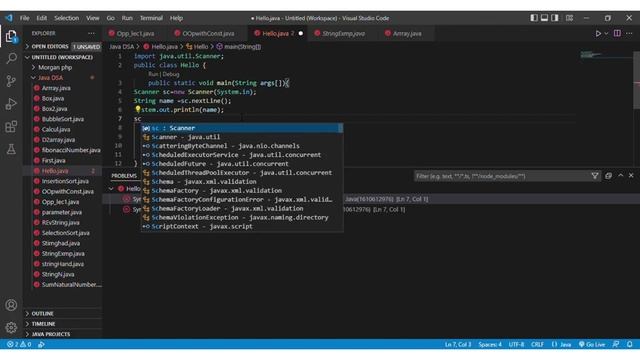
Task: Click the Java language mode indicator
Action: point(562,344)
